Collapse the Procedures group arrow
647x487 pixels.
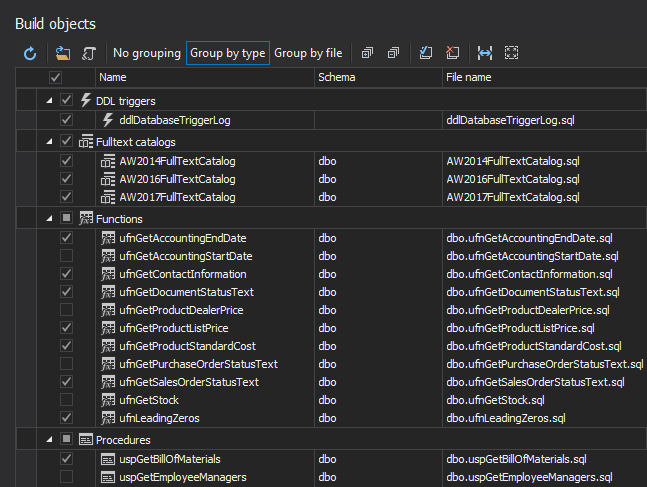pos(48,439)
